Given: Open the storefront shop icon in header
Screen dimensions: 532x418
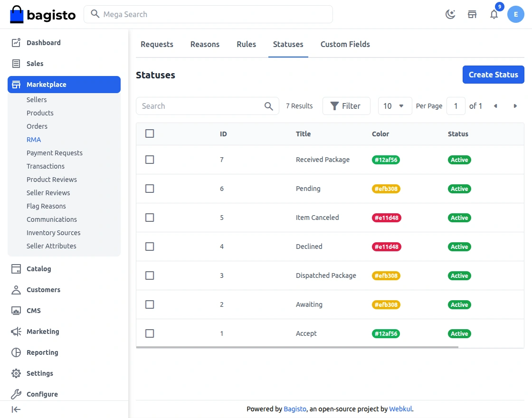Looking at the screenshot, I should pos(472,14).
